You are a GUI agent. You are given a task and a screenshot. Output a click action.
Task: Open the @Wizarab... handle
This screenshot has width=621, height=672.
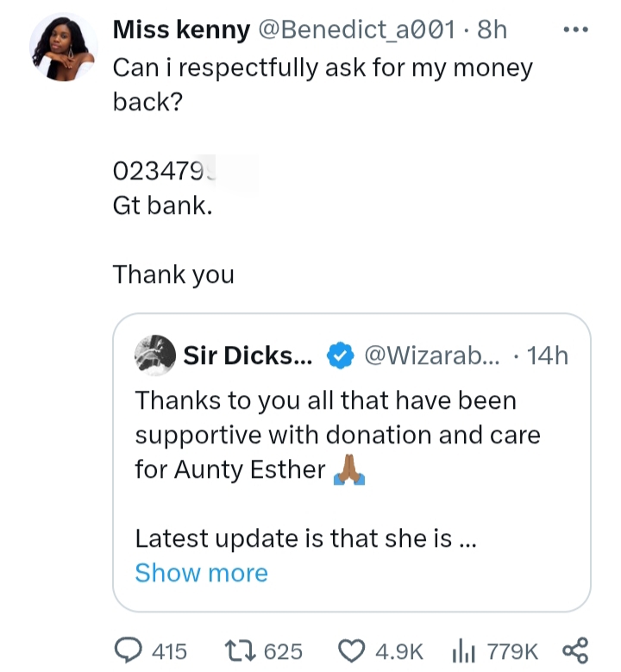pyautogui.click(x=435, y=355)
